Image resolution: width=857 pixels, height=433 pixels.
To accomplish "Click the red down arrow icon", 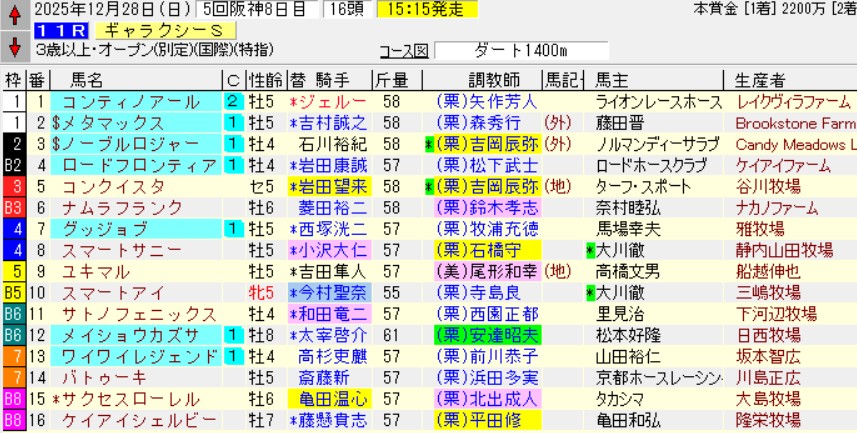I will [x=15, y=47].
